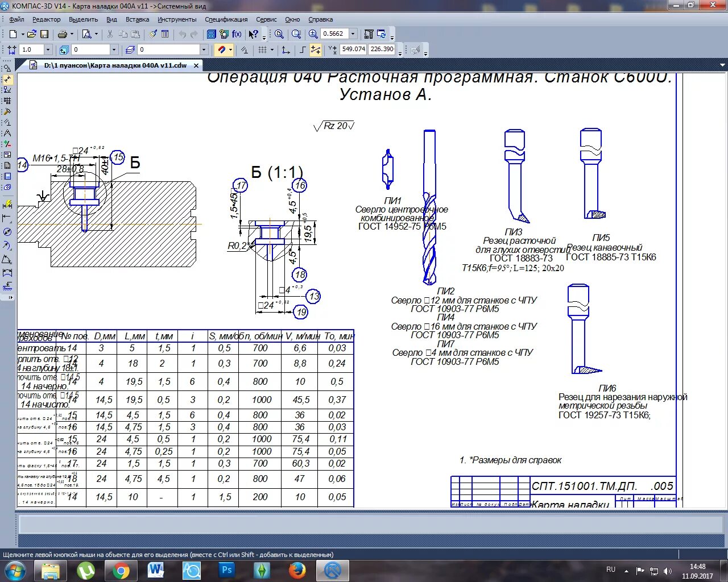728x582 pixels.
Task: Open Инструменты menu
Action: 177,19
